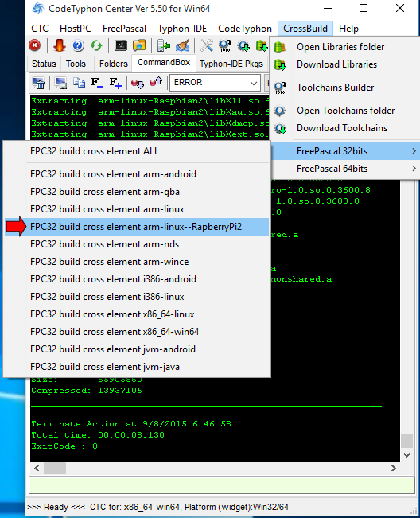Click the server with green arrow icon

tap(164, 45)
